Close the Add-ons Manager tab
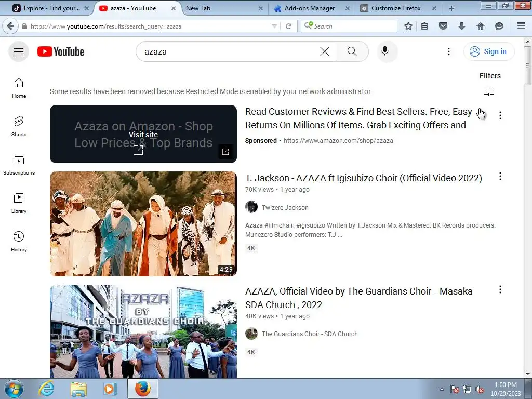 click(348, 8)
